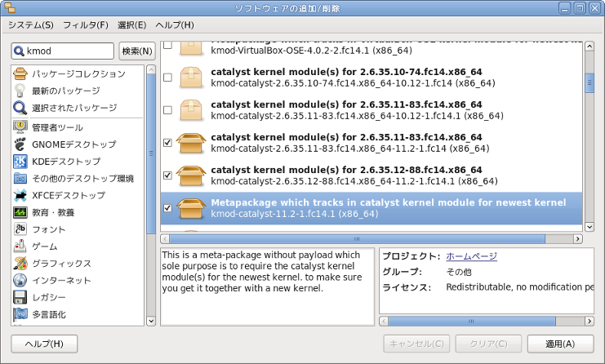This screenshot has width=605, height=364.
Task: Click the package list scroll-down arrow
Action: (589, 227)
